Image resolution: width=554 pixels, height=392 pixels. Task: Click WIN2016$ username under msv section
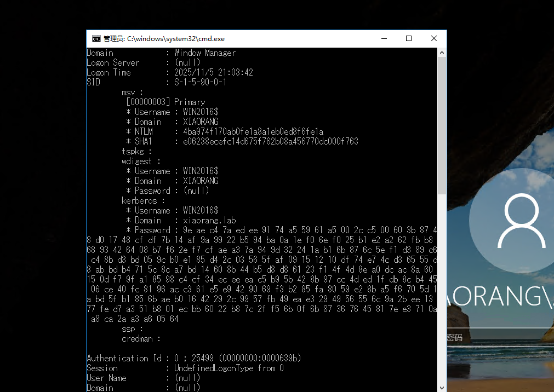click(201, 112)
